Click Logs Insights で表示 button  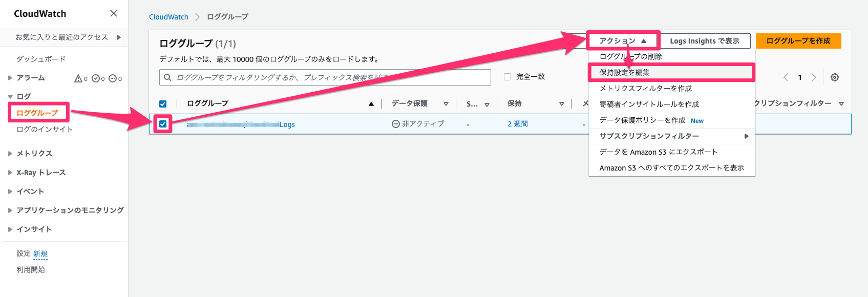tap(705, 41)
